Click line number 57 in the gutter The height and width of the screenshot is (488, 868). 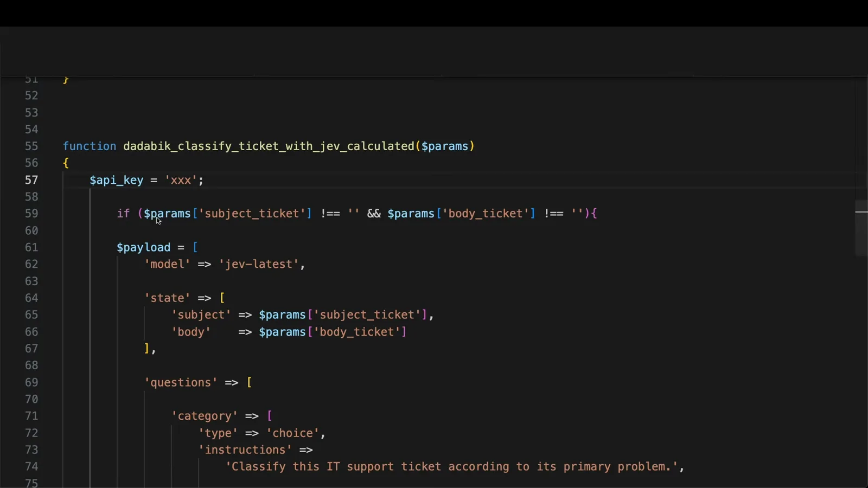[31, 180]
